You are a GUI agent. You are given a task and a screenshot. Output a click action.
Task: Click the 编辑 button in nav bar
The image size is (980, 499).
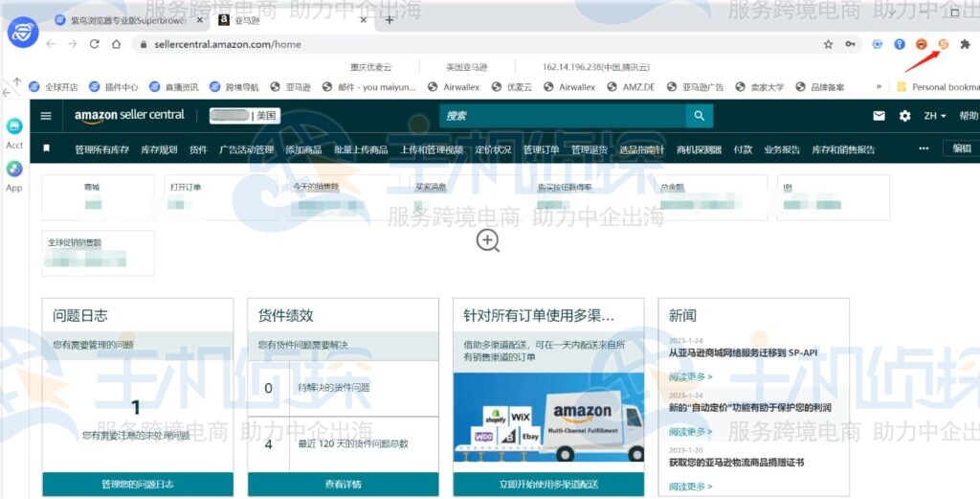tap(962, 148)
